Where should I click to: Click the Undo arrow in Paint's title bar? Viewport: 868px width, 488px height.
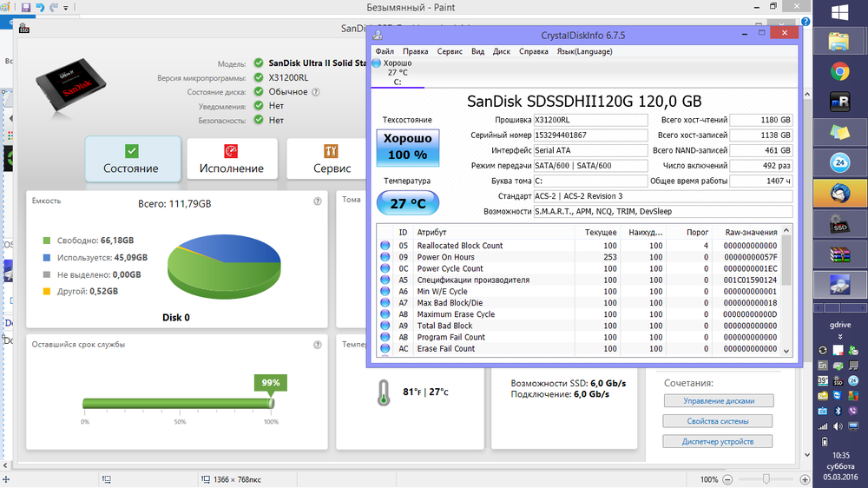point(40,7)
